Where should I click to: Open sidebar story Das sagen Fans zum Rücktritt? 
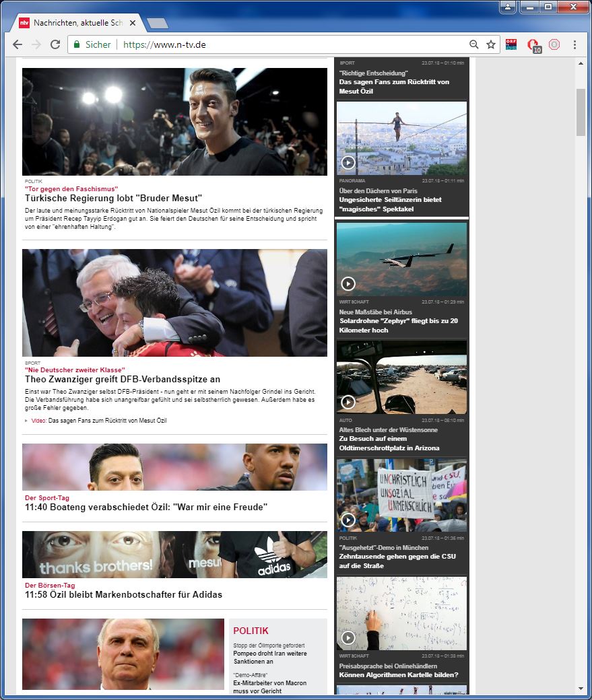[394, 86]
